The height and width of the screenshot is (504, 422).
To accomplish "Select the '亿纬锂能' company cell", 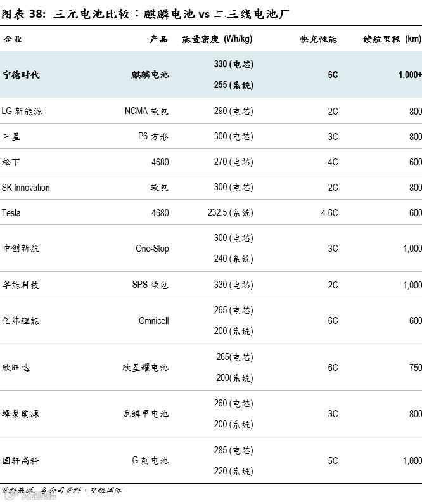I will (x=21, y=320).
